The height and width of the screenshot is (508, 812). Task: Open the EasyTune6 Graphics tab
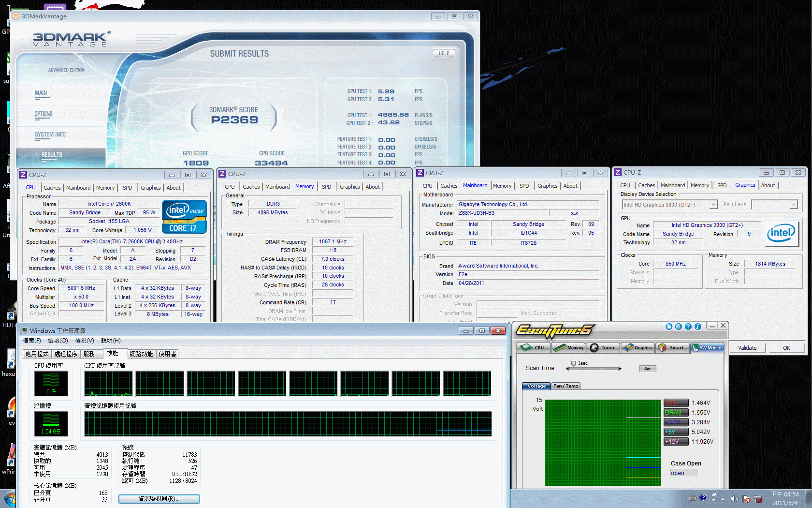tap(638, 347)
